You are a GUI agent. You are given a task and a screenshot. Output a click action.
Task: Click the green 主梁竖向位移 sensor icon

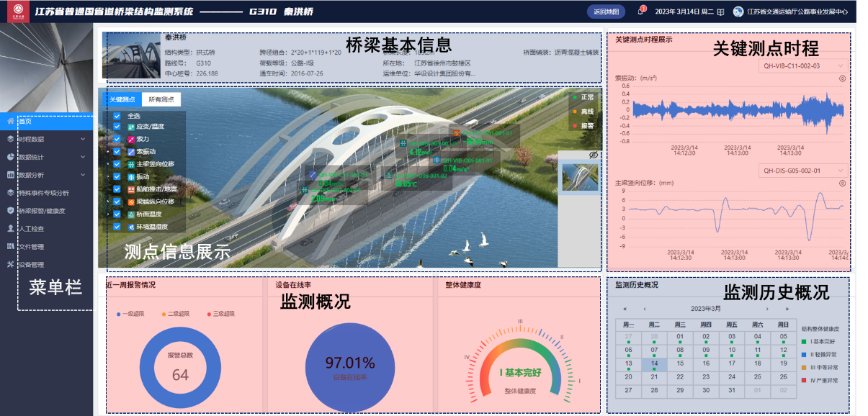pyautogui.click(x=131, y=164)
